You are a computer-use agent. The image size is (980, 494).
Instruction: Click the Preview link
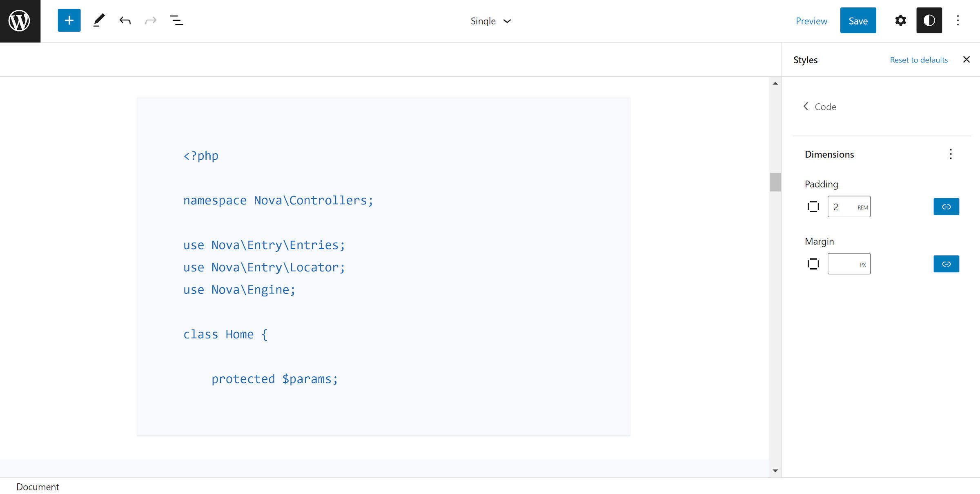(811, 21)
